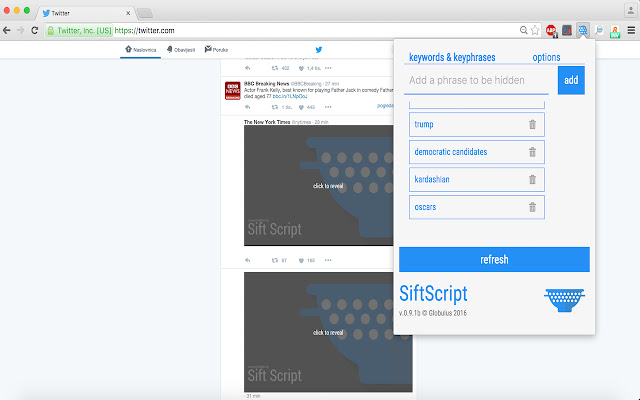The height and width of the screenshot is (400, 640).
Task: Delete the democratic candidates keyphrase
Action: pyautogui.click(x=532, y=152)
